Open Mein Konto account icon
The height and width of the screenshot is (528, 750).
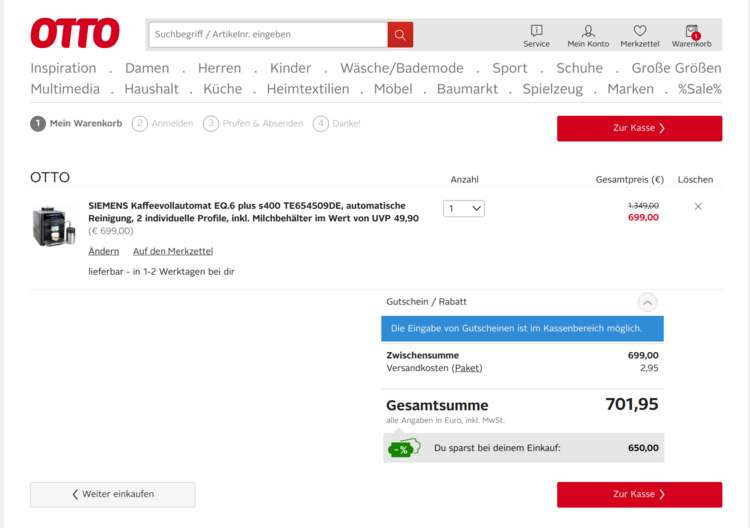pos(588,36)
